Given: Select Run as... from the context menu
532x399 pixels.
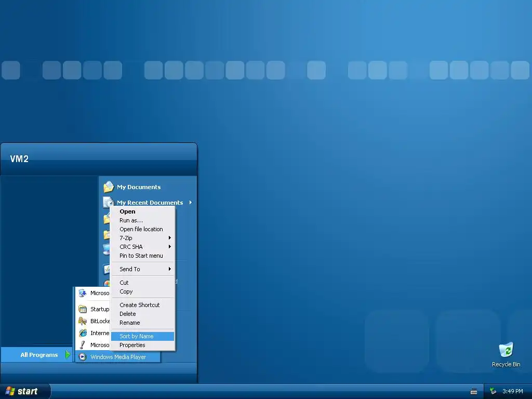Looking at the screenshot, I should tap(142, 220).
